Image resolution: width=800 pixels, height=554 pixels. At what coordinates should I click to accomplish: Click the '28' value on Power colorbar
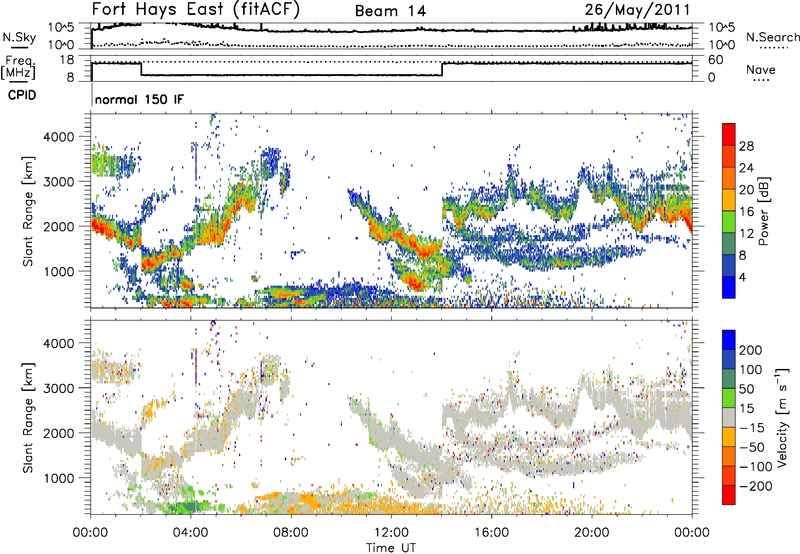pyautogui.click(x=746, y=146)
